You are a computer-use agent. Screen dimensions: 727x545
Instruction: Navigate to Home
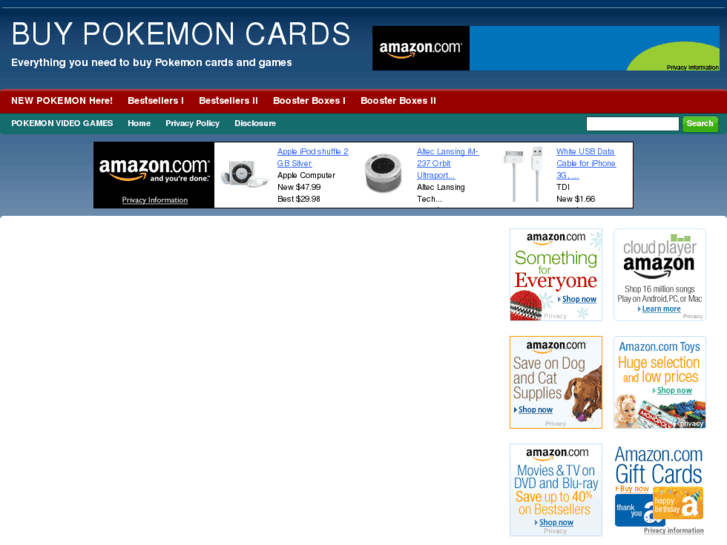[x=139, y=123]
